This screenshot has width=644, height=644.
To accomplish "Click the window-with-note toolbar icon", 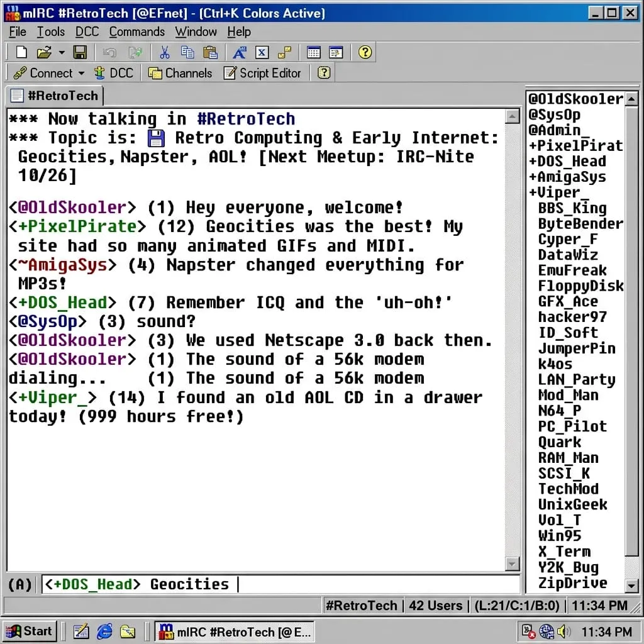I will coord(336,52).
